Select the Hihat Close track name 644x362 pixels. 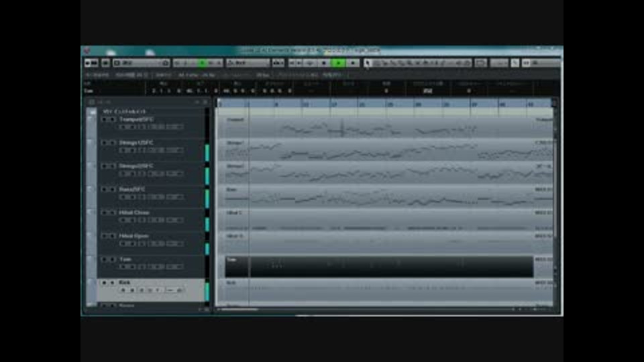click(x=134, y=213)
